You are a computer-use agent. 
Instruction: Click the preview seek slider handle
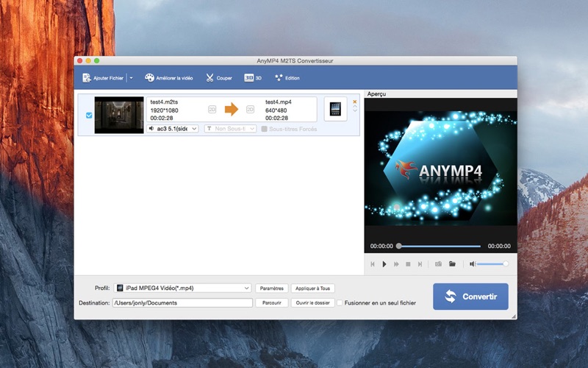[x=399, y=246]
